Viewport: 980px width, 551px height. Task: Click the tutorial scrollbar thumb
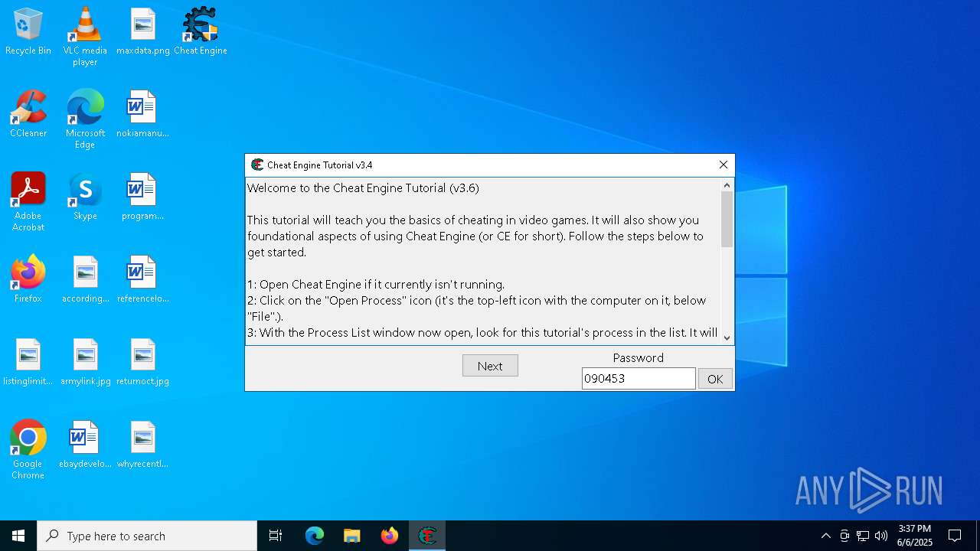click(727, 219)
